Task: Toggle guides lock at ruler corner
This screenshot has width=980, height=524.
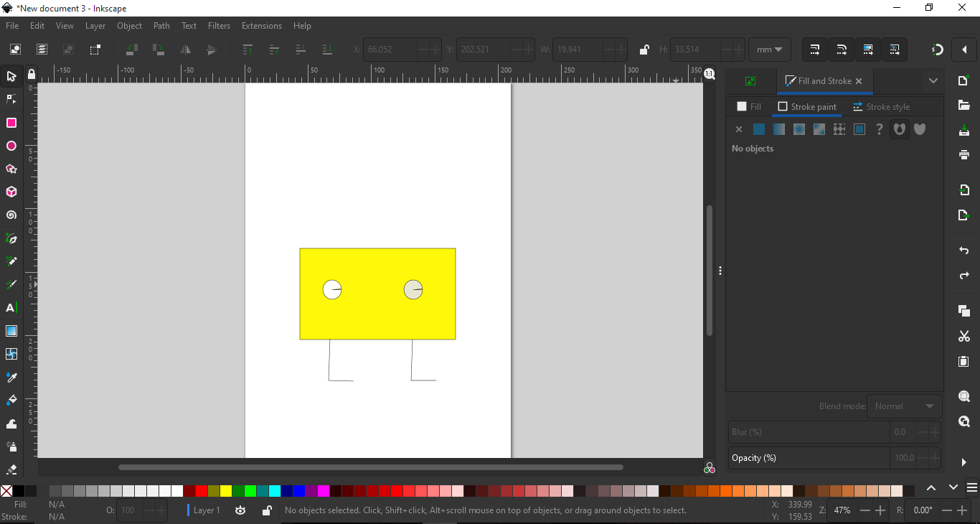Action: [32, 74]
